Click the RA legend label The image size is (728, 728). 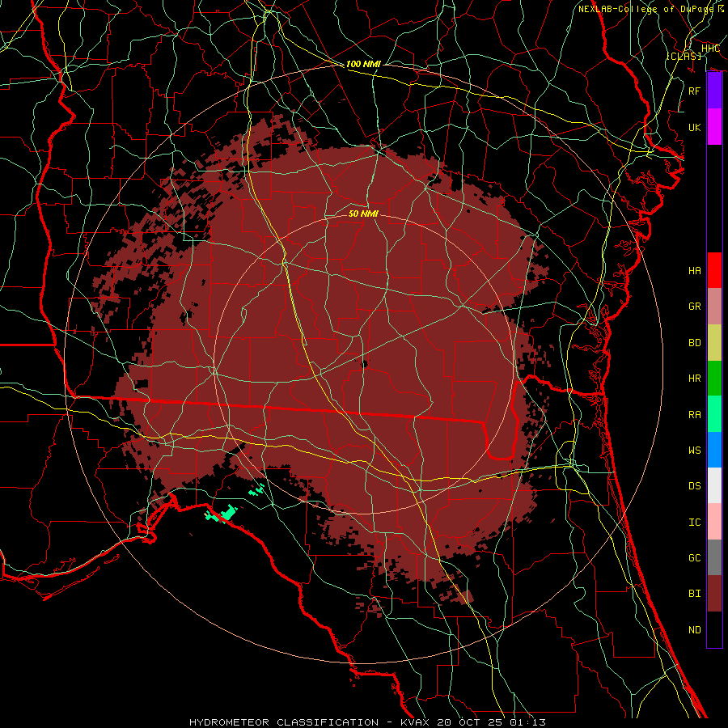click(694, 415)
